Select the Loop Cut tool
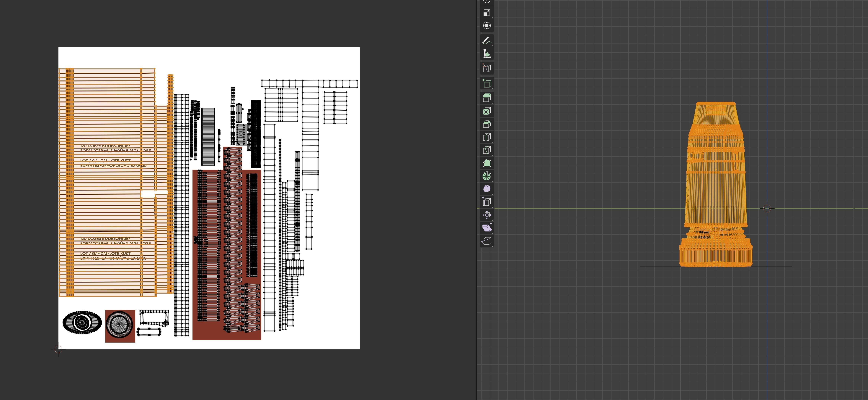868x400 pixels. point(487,137)
